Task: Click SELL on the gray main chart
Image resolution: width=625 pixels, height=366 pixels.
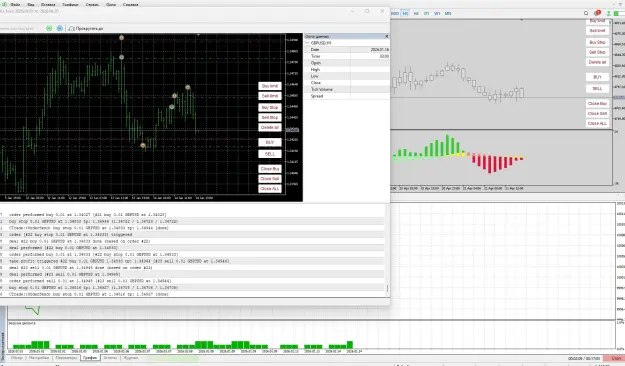Action: pos(597,89)
